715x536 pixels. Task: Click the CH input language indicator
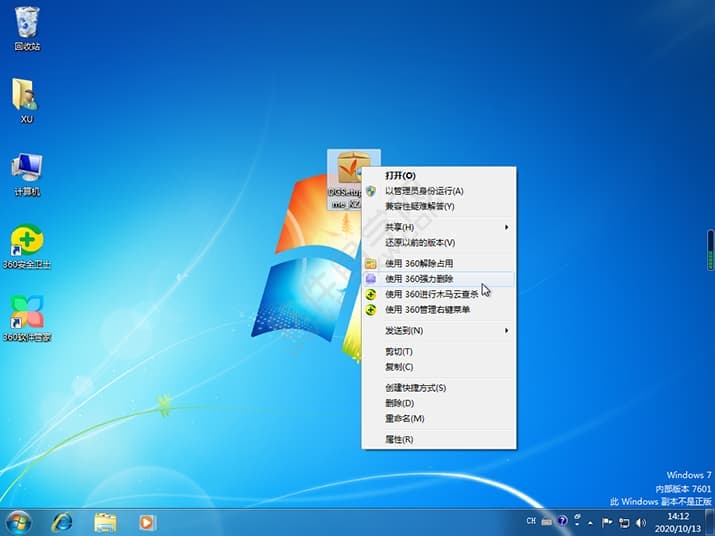[532, 521]
